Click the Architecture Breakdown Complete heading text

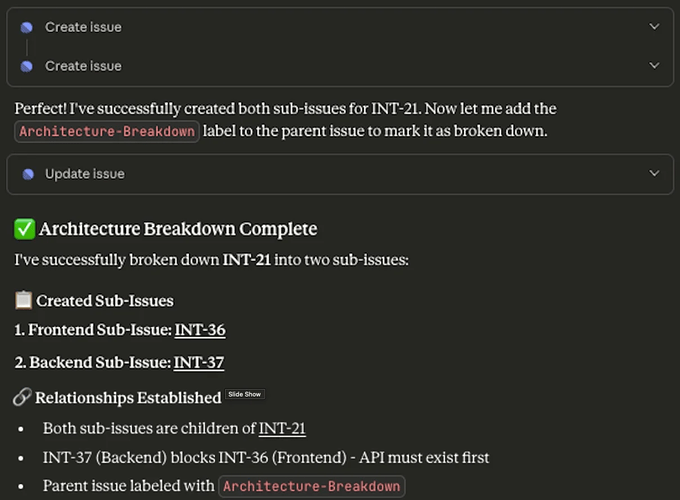(178, 229)
